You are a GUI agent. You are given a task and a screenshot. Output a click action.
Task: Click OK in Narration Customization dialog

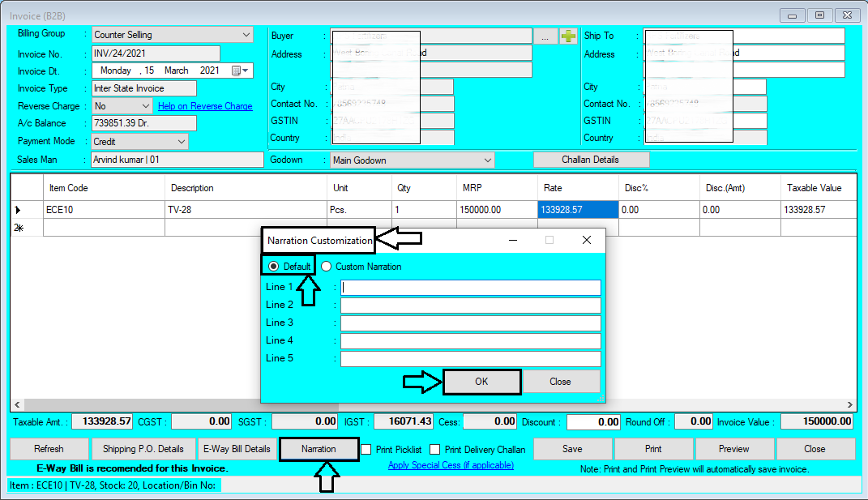[481, 381]
